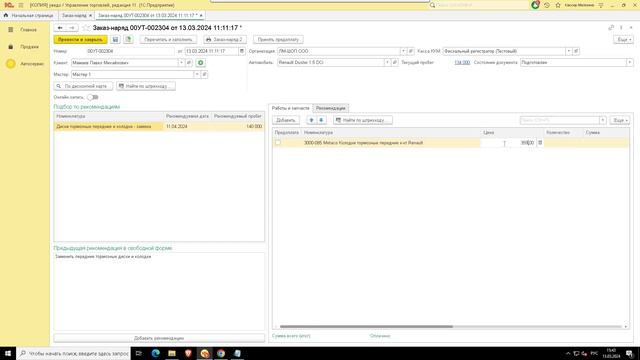Switch to Рекомендации tab
640x360 pixels.
tap(331, 108)
